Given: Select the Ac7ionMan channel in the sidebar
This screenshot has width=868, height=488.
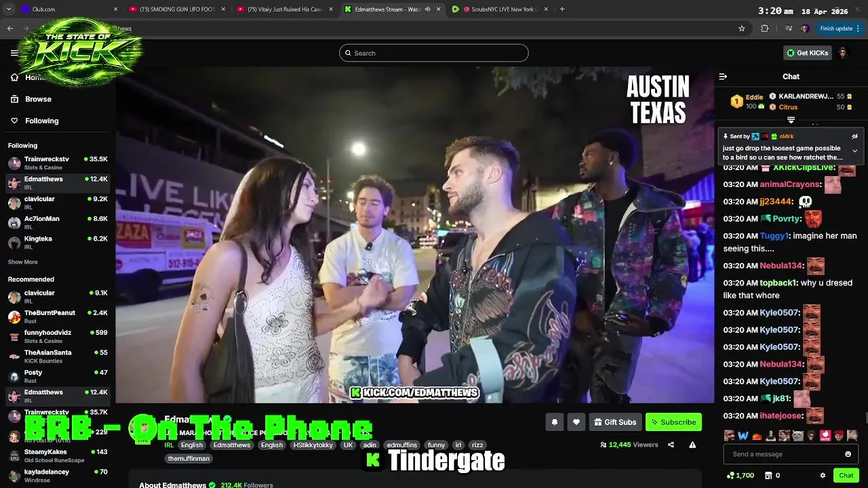Looking at the screenshot, I should 58,222.
